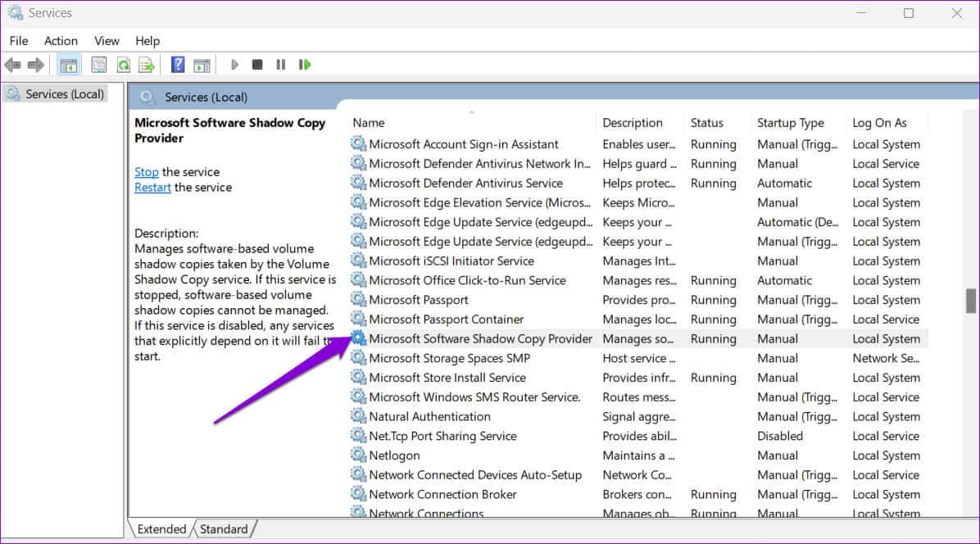This screenshot has height=544, width=980.
Task: Open the File menu
Action: [19, 41]
